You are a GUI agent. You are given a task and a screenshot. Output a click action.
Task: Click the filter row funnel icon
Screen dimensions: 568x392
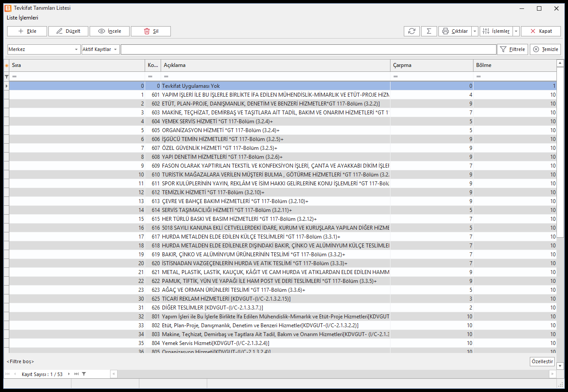pos(6,77)
